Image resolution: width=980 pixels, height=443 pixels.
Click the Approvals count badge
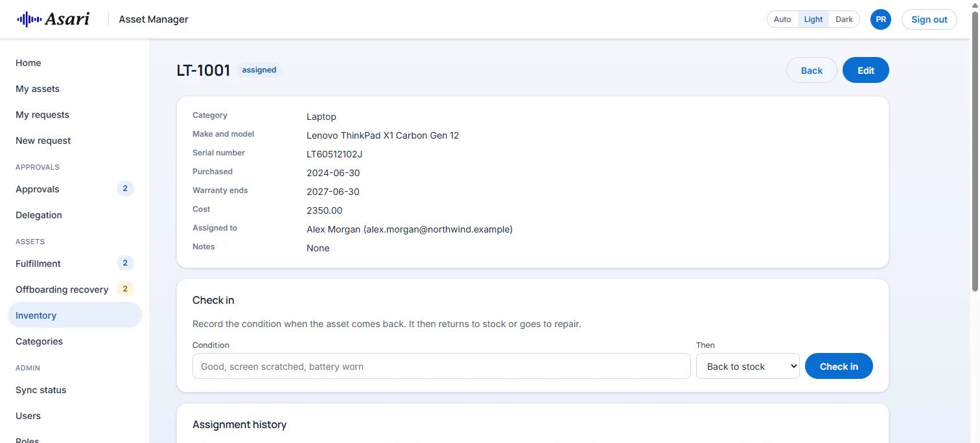tap(125, 188)
